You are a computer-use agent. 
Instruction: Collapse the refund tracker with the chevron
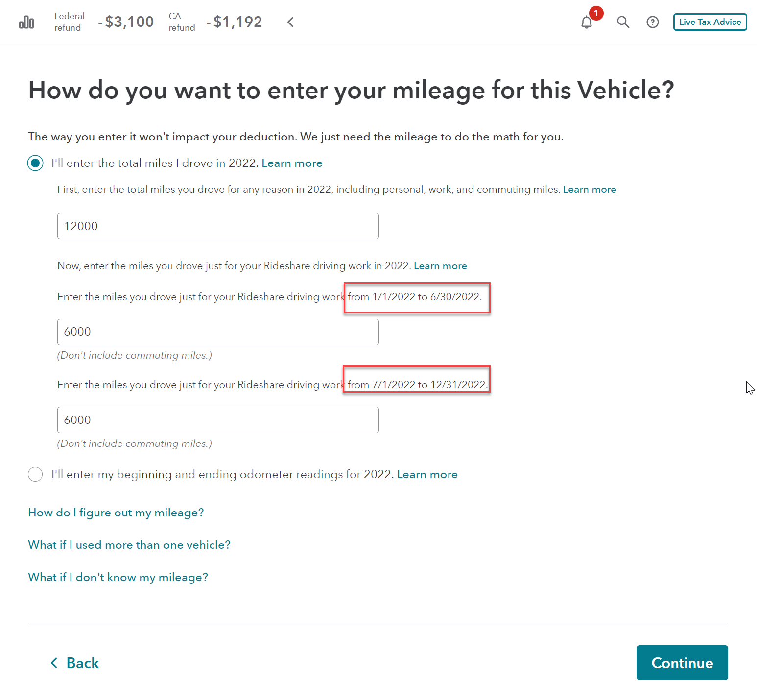point(290,22)
